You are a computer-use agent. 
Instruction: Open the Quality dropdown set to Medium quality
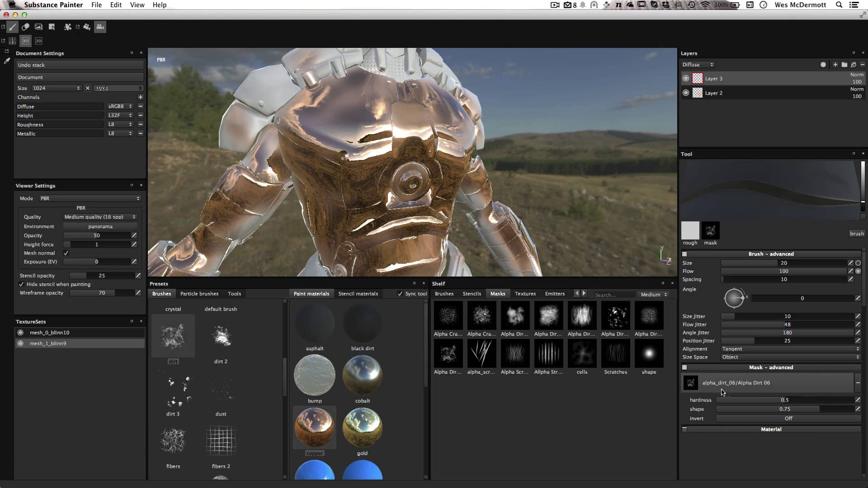coord(99,217)
